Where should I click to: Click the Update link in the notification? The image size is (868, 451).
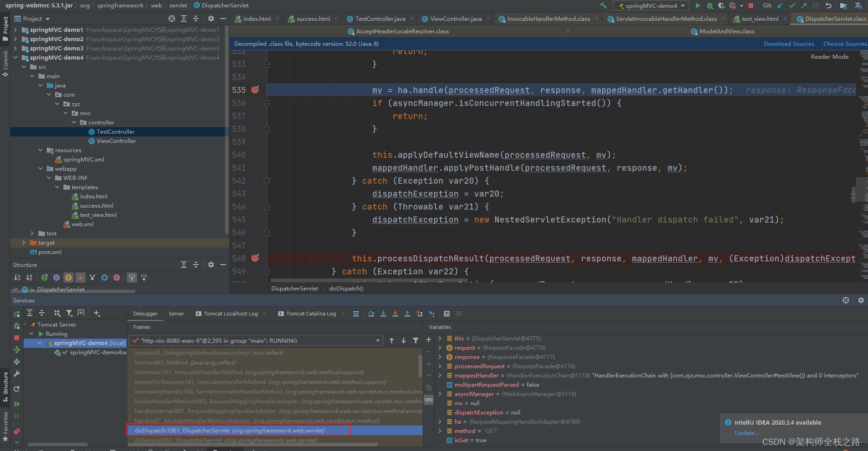click(746, 433)
